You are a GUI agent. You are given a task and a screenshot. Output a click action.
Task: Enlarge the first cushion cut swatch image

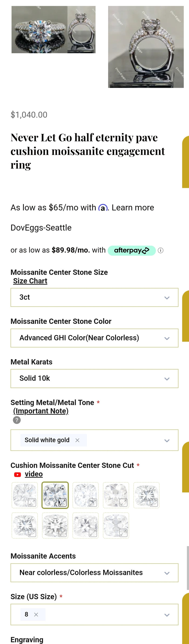tap(32, 502)
